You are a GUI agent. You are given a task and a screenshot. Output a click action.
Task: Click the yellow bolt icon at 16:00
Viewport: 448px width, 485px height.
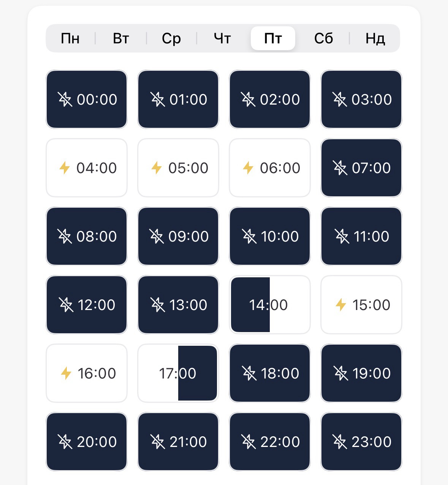[66, 373]
